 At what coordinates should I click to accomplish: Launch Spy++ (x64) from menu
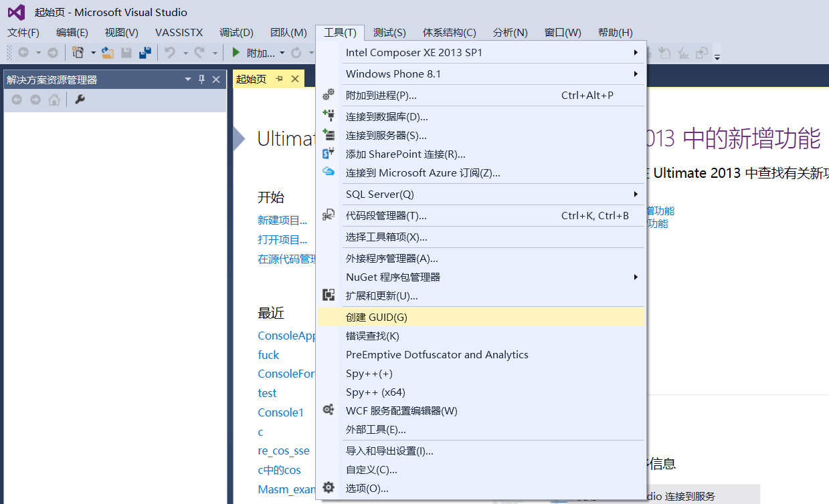coord(482,392)
